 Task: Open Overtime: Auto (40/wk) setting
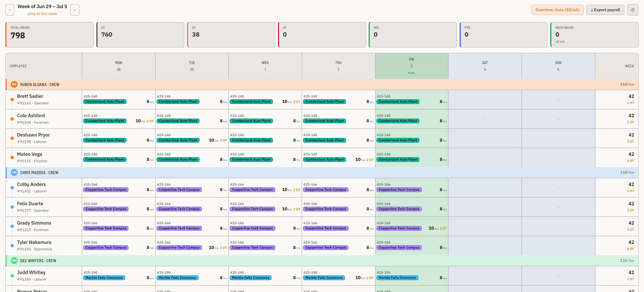[557, 10]
